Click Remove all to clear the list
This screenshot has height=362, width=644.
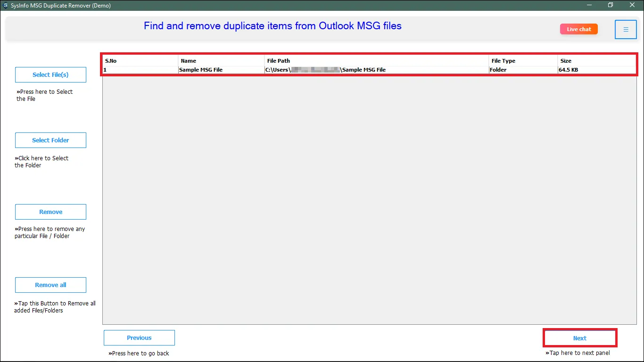(50, 285)
